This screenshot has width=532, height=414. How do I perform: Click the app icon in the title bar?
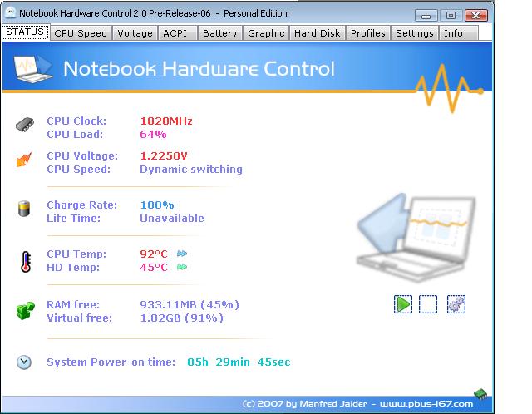11,13
